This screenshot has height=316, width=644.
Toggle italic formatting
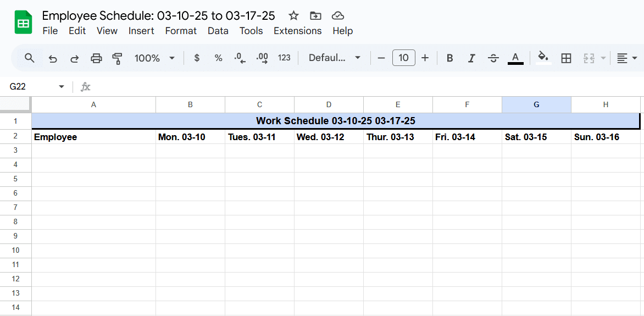click(471, 58)
